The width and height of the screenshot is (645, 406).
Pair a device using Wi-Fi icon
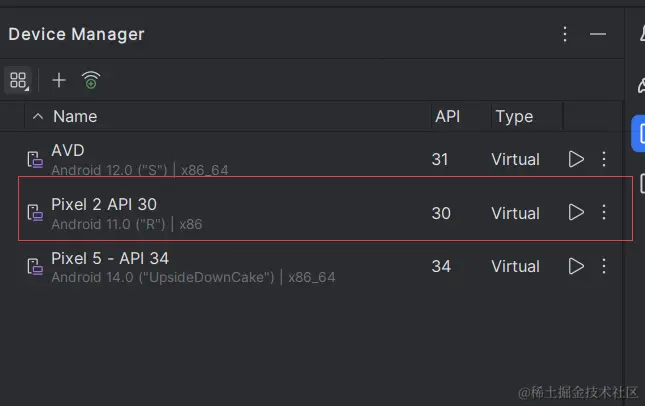[x=91, y=80]
